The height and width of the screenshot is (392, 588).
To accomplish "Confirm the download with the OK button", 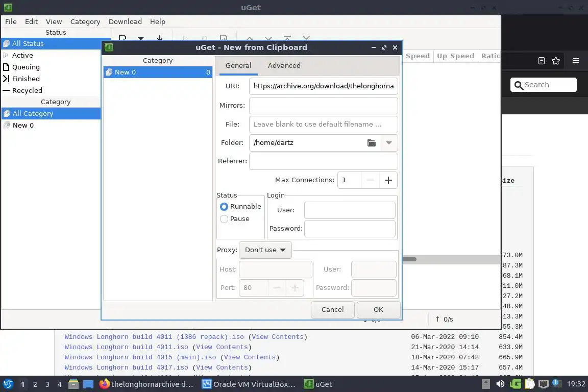I will 378,310.
